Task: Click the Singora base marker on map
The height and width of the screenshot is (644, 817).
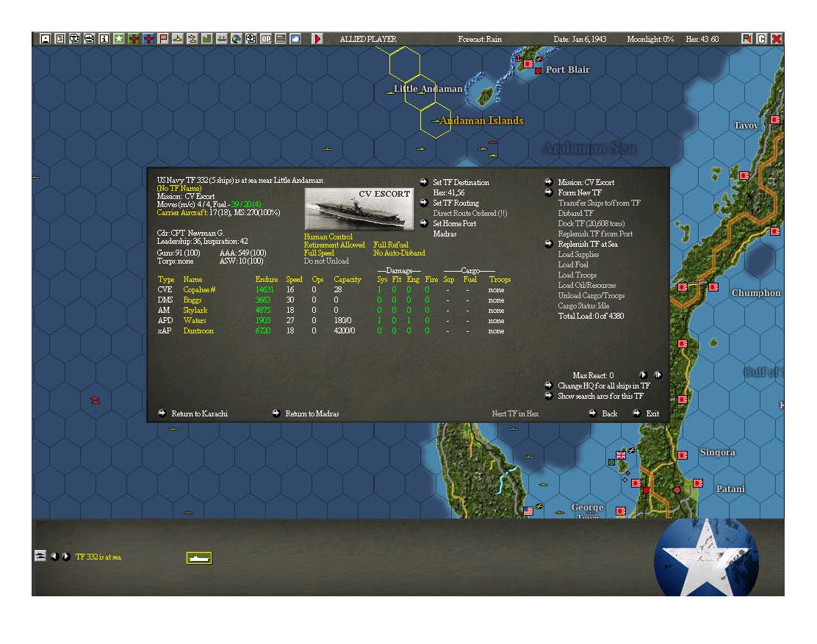Action: click(x=683, y=455)
